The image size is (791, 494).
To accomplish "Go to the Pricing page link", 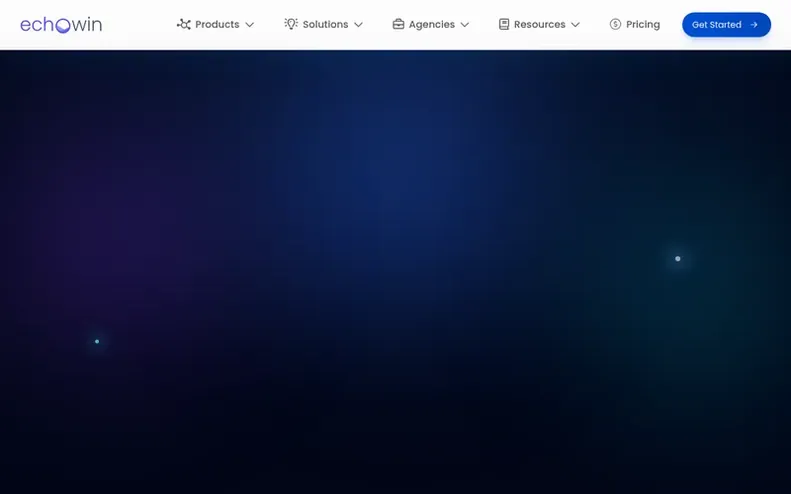I will click(x=643, y=24).
